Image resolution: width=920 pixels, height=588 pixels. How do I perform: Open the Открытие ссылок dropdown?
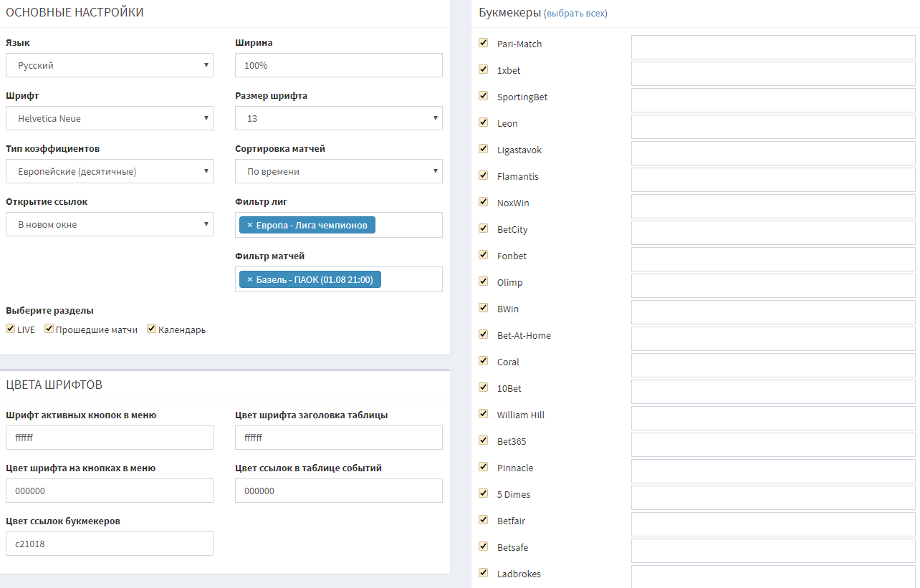point(110,224)
